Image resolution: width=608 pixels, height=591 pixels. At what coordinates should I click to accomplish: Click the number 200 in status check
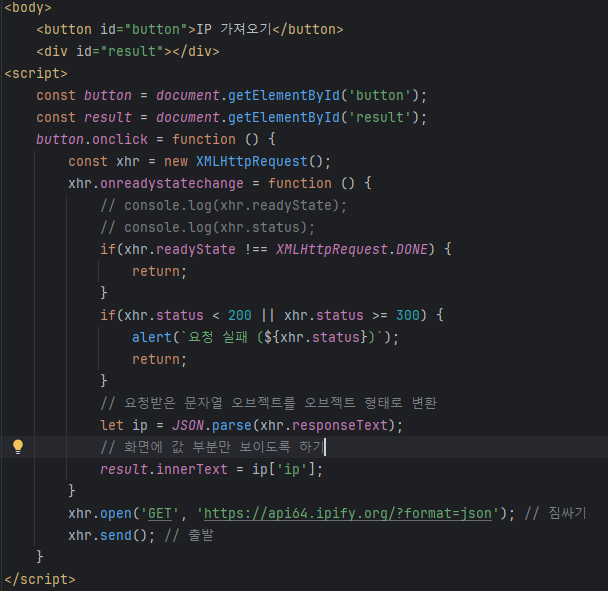240,315
